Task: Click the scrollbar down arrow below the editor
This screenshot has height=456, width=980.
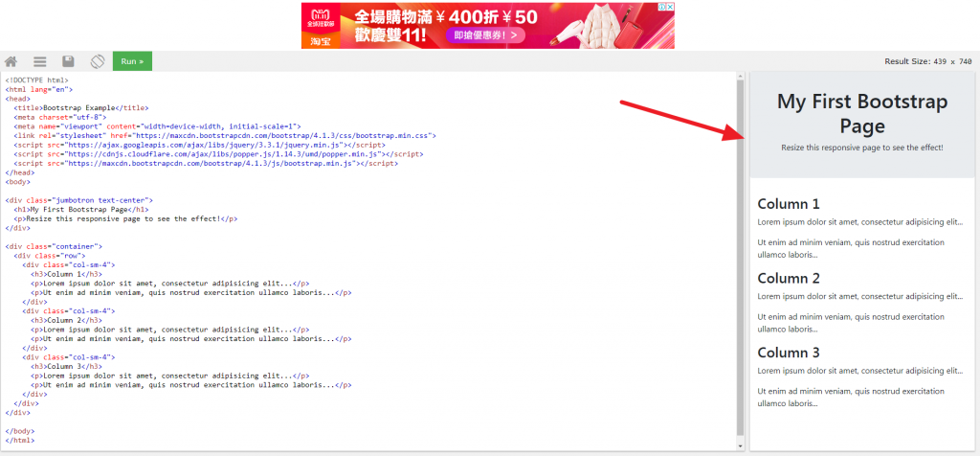Action: tap(741, 446)
